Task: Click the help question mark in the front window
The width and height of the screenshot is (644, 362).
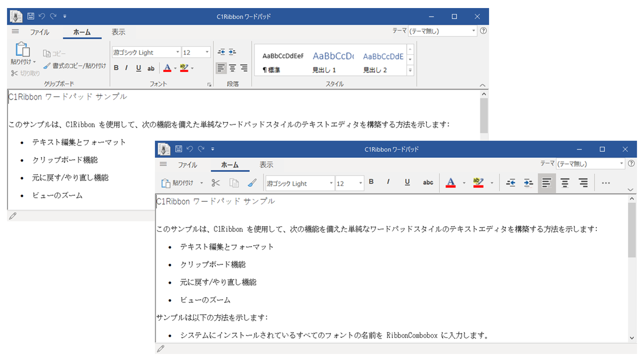Action: tap(631, 164)
